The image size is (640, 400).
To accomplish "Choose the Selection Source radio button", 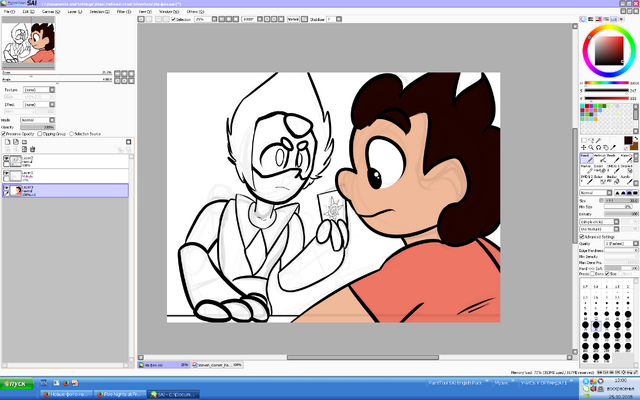I will pyautogui.click(x=71, y=134).
